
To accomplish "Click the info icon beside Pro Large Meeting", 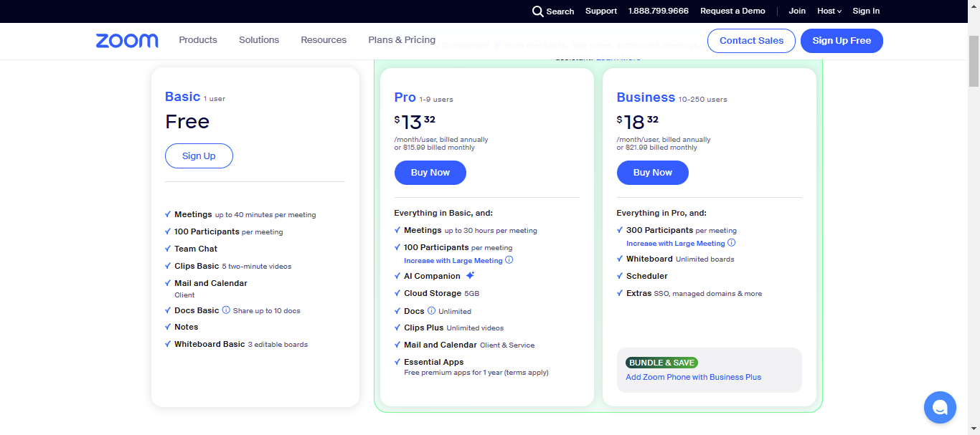I will coord(509,260).
